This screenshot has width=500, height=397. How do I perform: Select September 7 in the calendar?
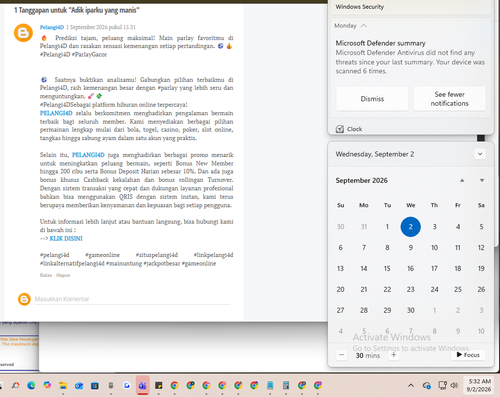[364, 248]
